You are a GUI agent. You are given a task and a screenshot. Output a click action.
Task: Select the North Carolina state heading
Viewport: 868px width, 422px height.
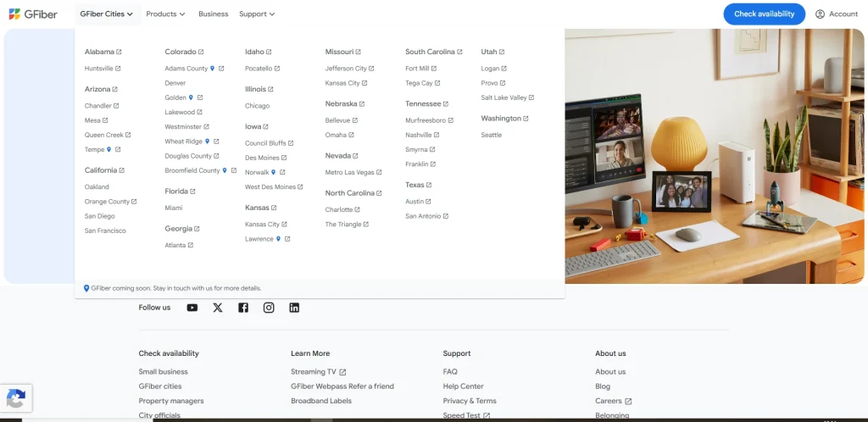coord(350,193)
